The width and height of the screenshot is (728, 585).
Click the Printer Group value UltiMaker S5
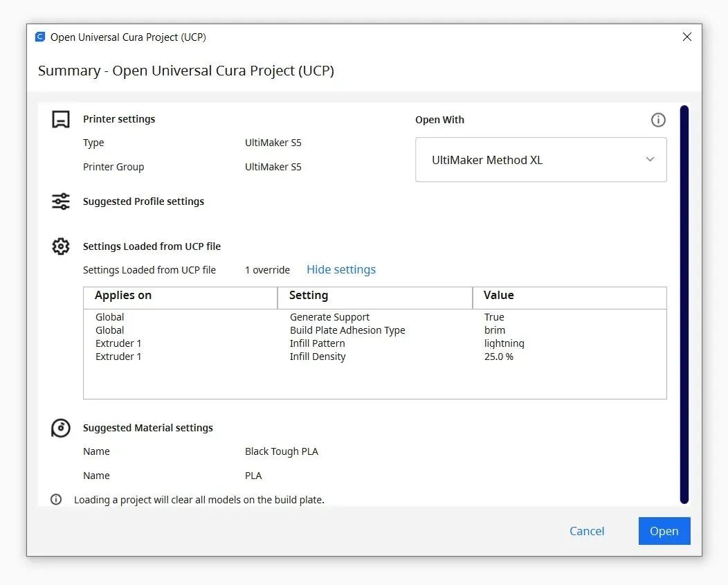pos(273,167)
